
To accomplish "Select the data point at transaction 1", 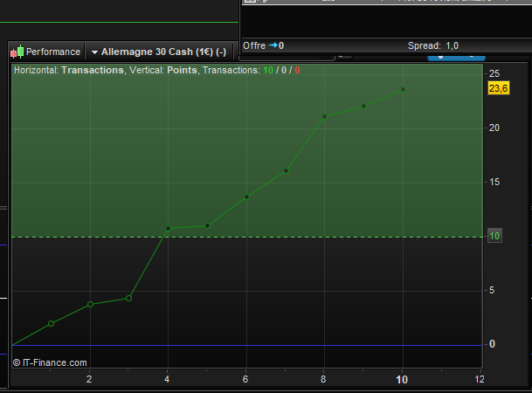I will pyautogui.click(x=51, y=323).
